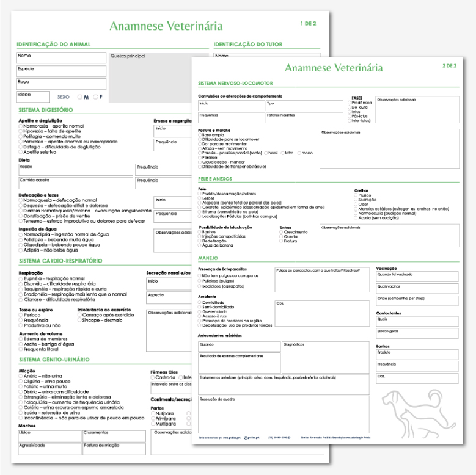Mark Ascite – barriga d'água
This screenshot has height=475, width=476.
(x=21, y=344)
